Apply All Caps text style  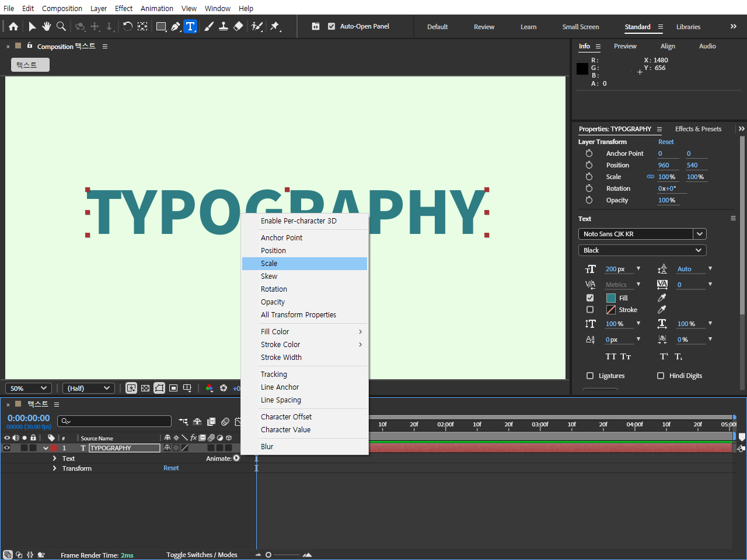[x=611, y=356]
